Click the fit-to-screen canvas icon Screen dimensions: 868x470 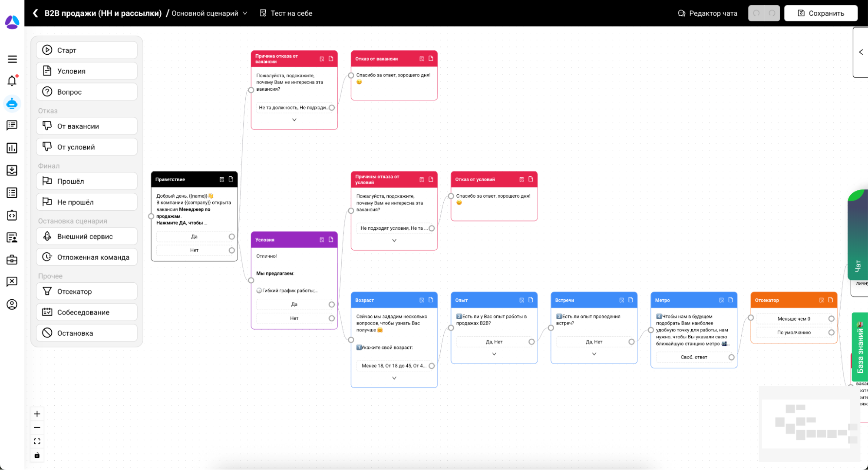click(x=37, y=441)
